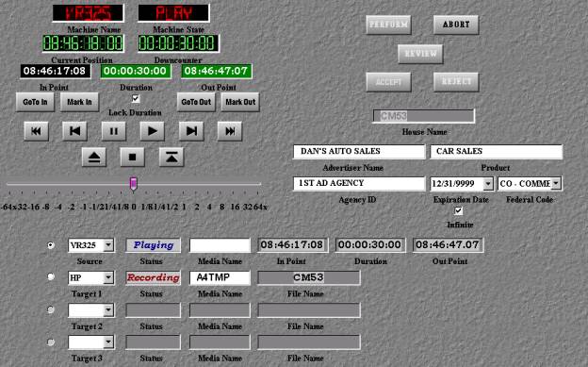Viewport: 588px width, 367px height.
Task: Click the ABORT button
Action: tap(456, 25)
